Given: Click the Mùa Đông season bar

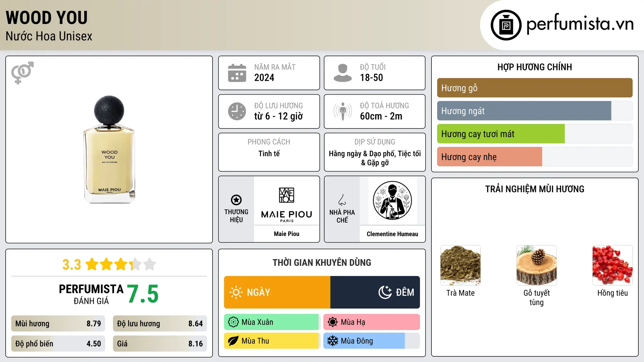Looking at the screenshot, I should (372, 341).
